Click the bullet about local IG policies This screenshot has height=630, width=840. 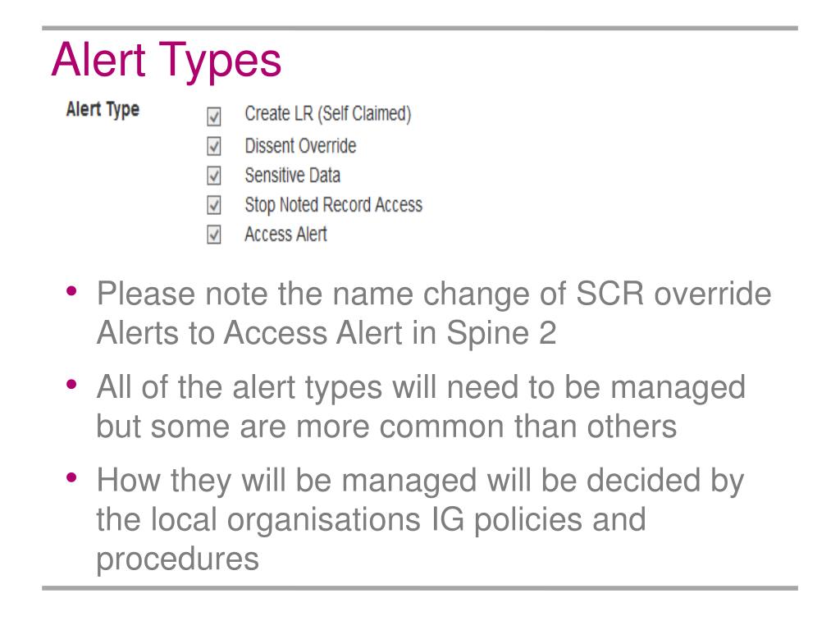[420, 519]
